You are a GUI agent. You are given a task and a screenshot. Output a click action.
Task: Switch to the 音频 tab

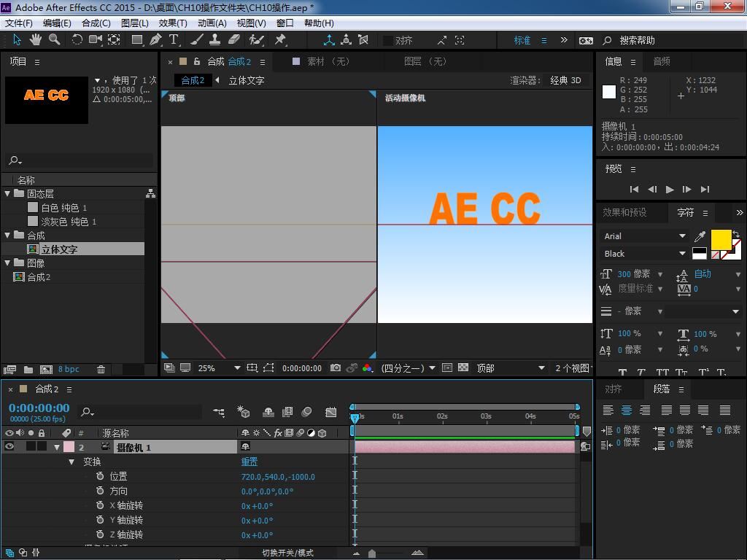(662, 61)
